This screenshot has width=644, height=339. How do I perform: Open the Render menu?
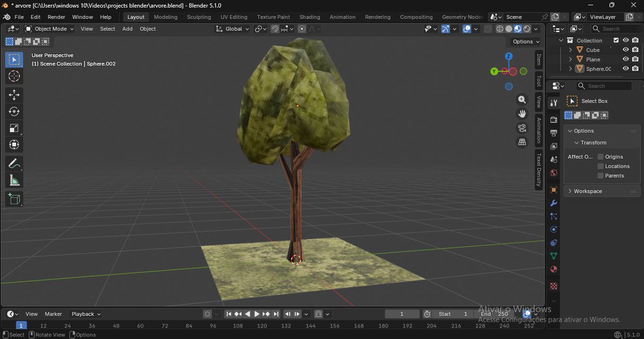(x=56, y=17)
